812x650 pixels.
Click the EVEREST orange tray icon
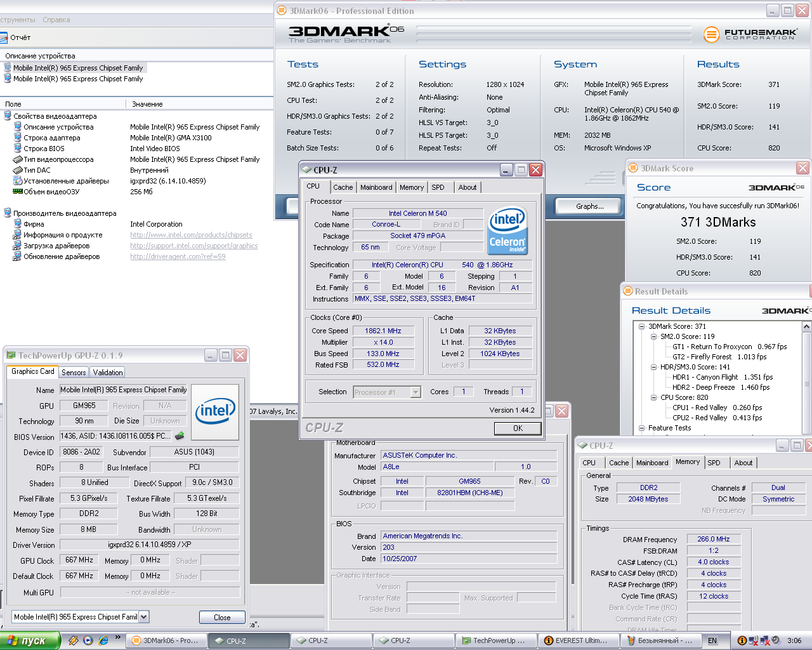coord(742,640)
